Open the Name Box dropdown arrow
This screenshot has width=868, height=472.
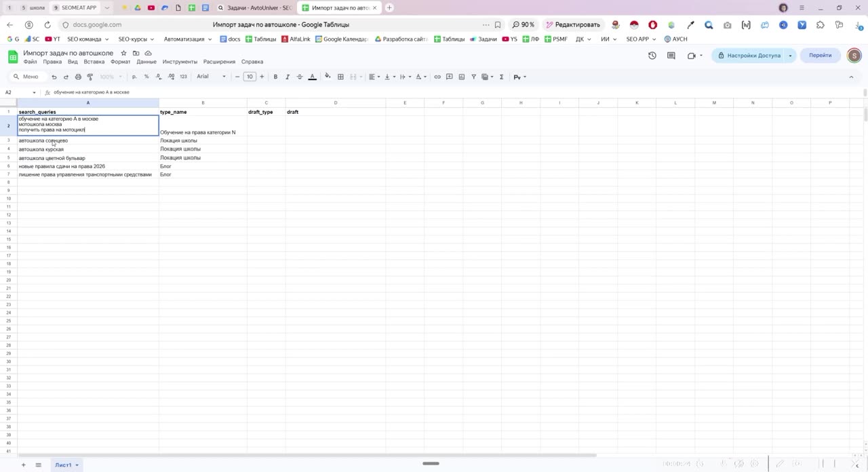pyautogui.click(x=34, y=92)
